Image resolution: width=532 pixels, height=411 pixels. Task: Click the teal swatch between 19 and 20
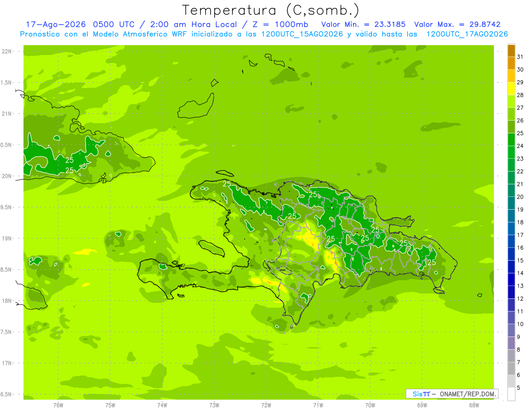[x=511, y=203]
